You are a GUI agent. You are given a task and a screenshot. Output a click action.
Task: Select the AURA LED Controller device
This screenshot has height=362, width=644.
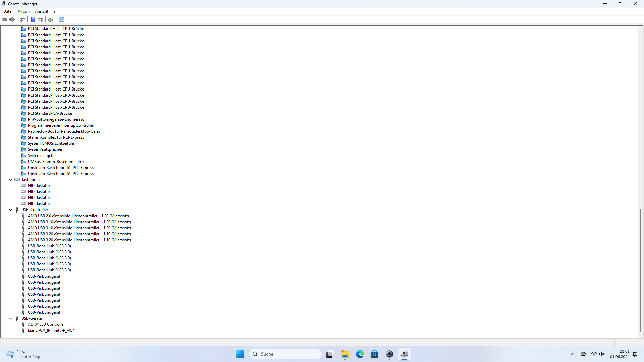click(46, 324)
